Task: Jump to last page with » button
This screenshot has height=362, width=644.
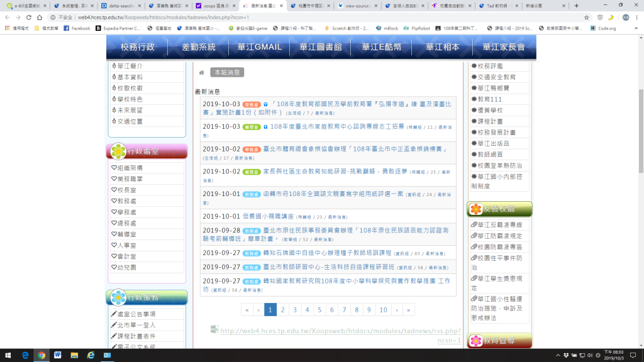Action: pyautogui.click(x=409, y=310)
